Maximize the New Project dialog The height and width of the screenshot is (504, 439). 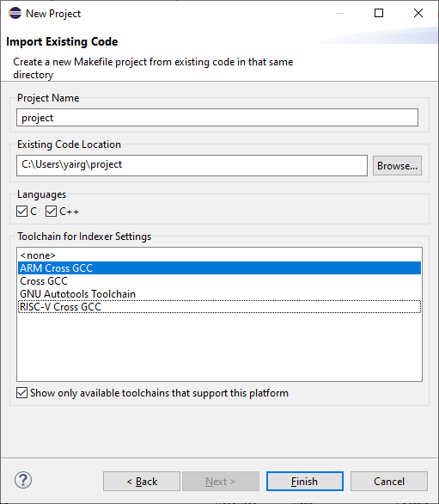[x=379, y=13]
